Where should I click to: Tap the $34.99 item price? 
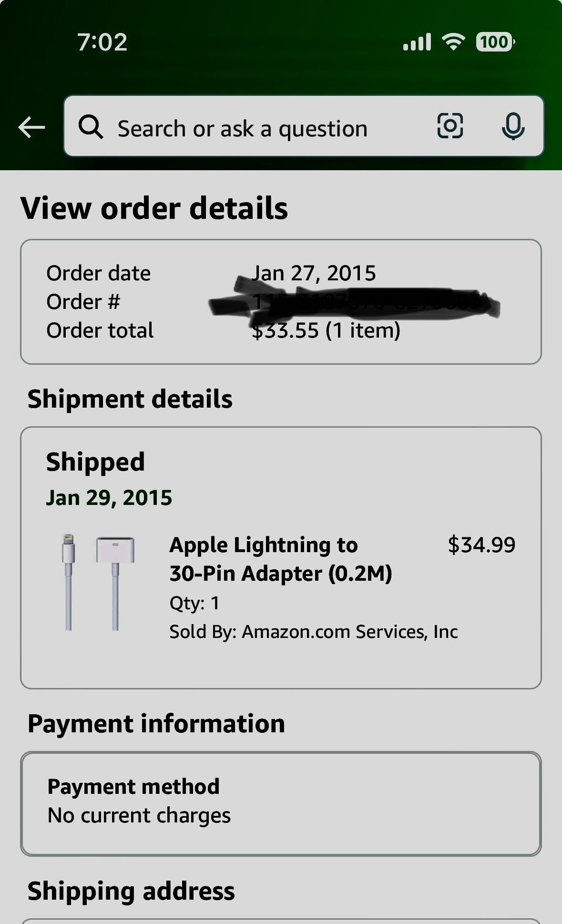(x=481, y=545)
